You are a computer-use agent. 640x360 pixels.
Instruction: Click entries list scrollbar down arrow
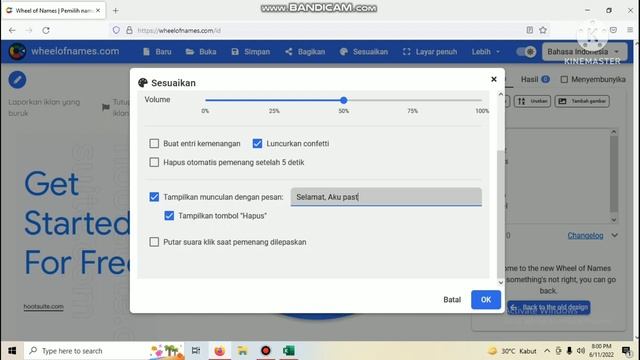click(x=614, y=220)
